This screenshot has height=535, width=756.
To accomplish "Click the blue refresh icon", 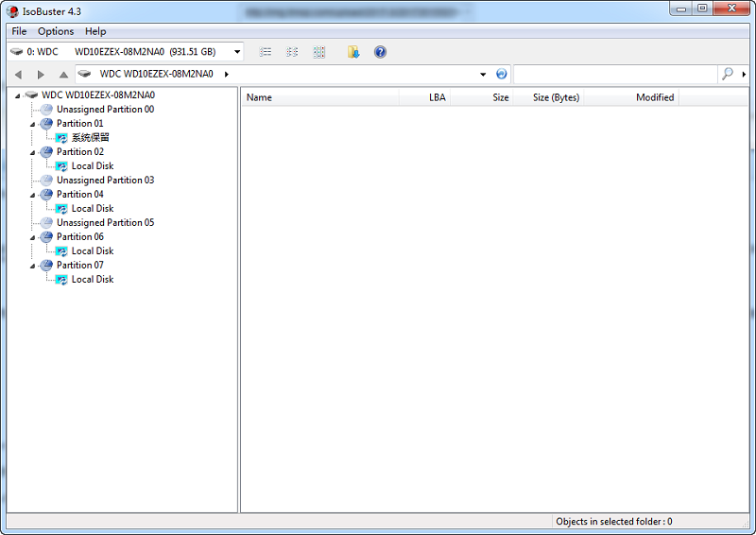I will click(502, 74).
